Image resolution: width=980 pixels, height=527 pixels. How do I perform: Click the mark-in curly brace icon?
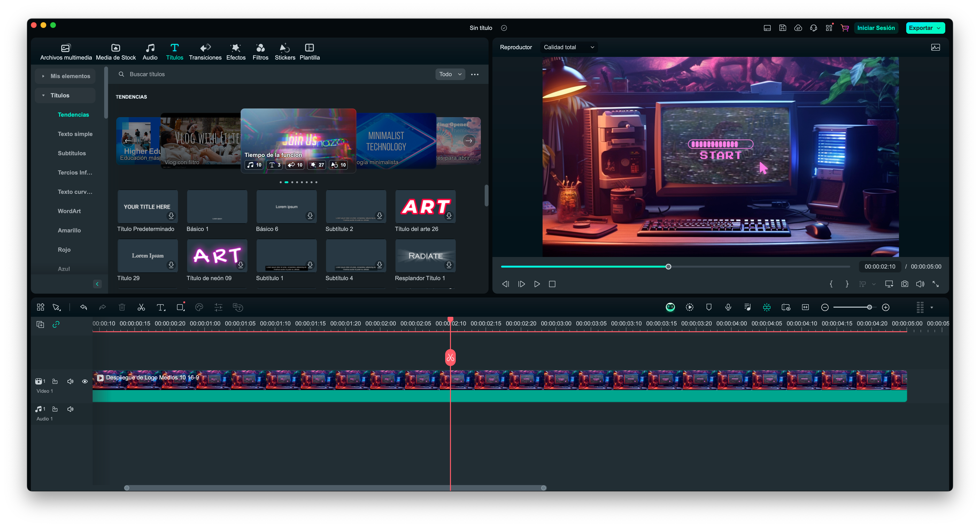point(831,284)
